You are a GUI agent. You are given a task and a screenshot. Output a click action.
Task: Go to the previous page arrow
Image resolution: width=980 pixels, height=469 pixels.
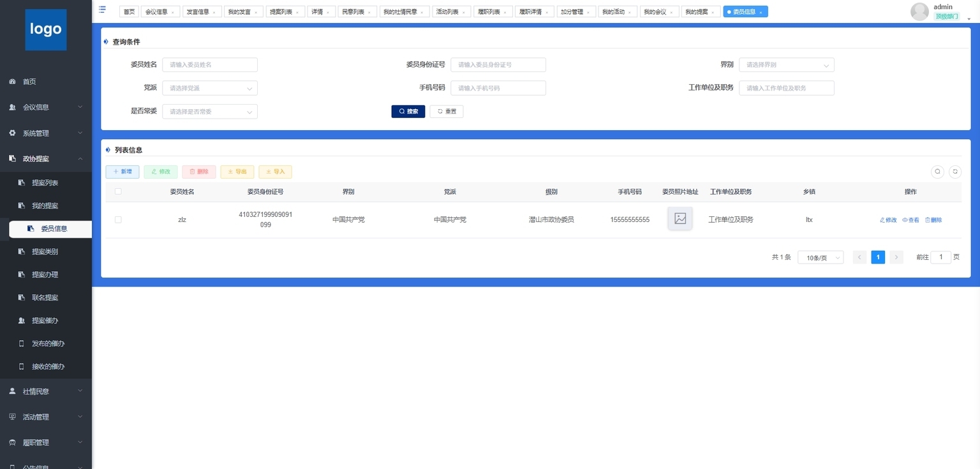[x=859, y=257]
